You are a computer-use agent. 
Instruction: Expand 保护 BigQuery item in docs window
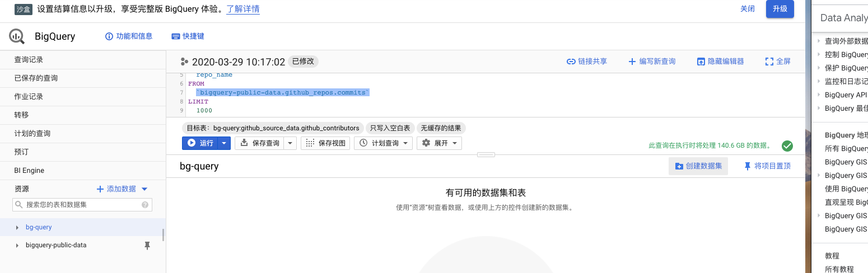[819, 68]
